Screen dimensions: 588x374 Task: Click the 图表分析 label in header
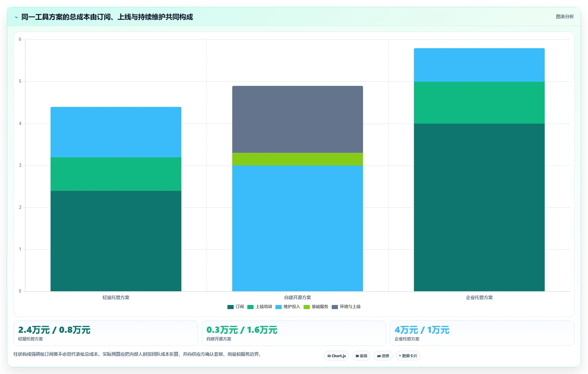[565, 16]
